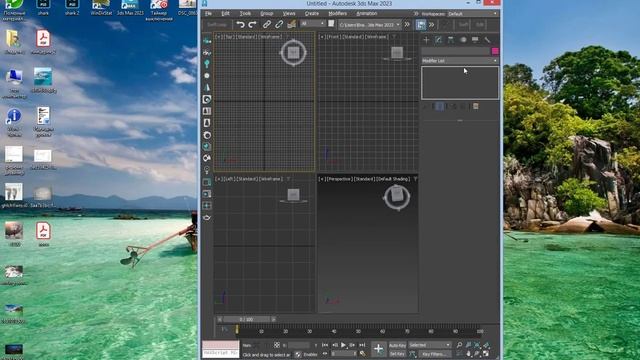Open the Animation menu
This screenshot has width=640, height=360.
[x=367, y=13]
